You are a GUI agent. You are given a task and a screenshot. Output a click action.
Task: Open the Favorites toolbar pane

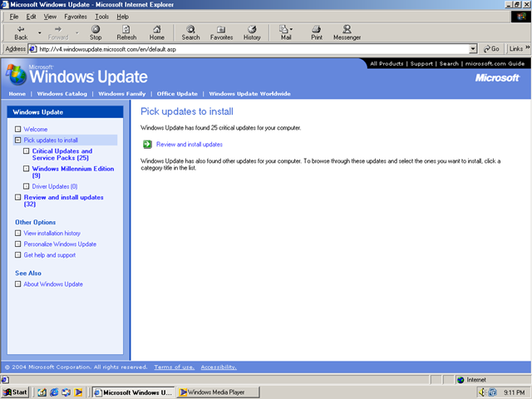click(x=221, y=33)
